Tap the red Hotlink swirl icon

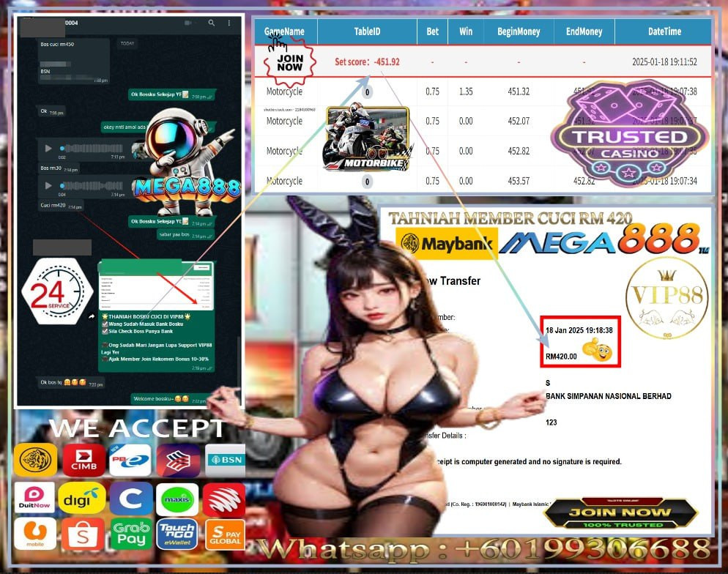224,500
